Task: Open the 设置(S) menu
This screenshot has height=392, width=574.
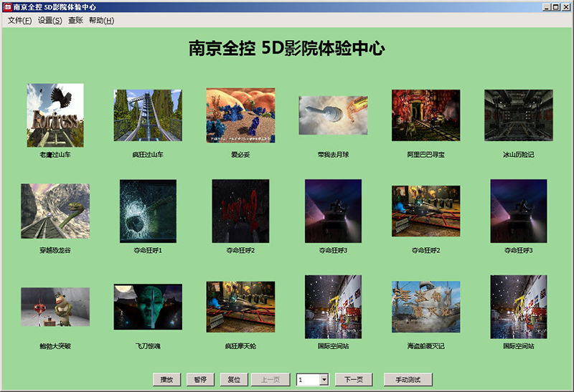Action: [50, 21]
